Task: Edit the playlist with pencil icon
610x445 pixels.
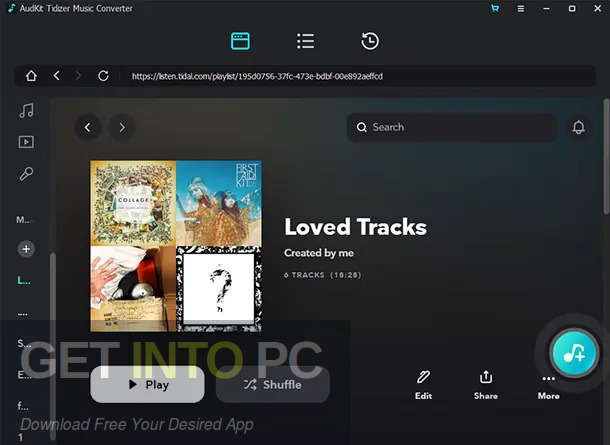Action: [423, 385]
